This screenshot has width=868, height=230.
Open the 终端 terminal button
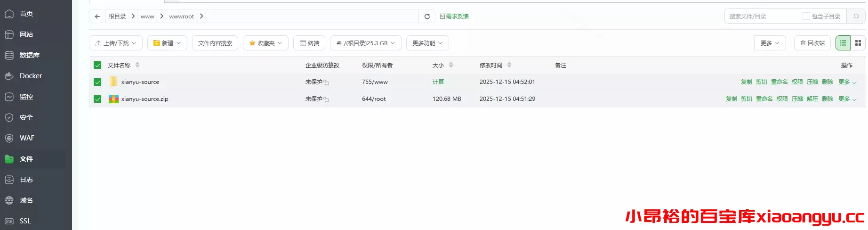(309, 43)
